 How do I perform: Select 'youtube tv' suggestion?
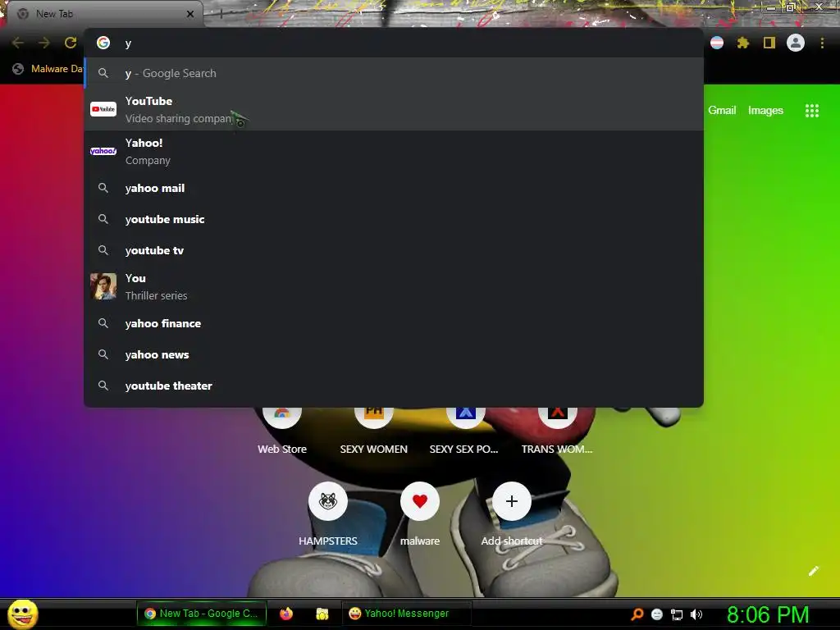(394, 250)
